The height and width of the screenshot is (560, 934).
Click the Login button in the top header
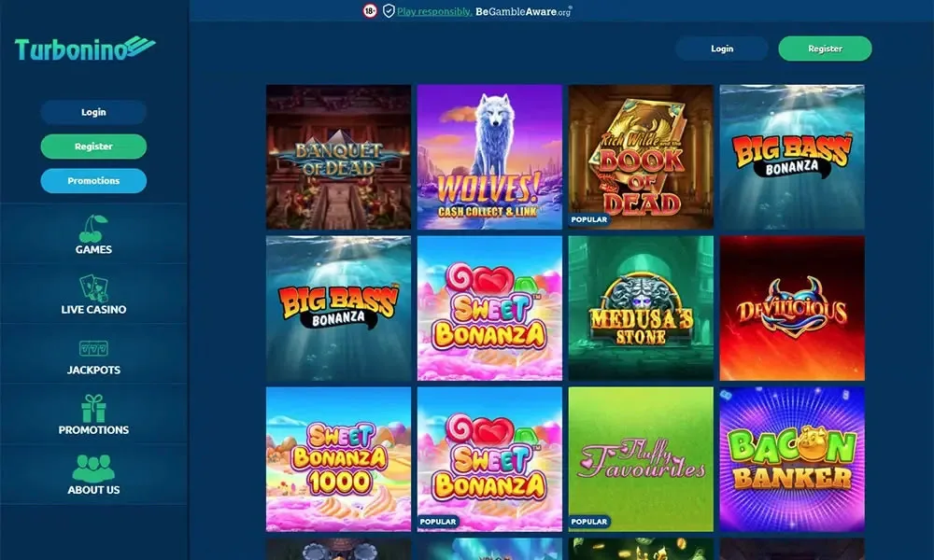click(x=722, y=49)
